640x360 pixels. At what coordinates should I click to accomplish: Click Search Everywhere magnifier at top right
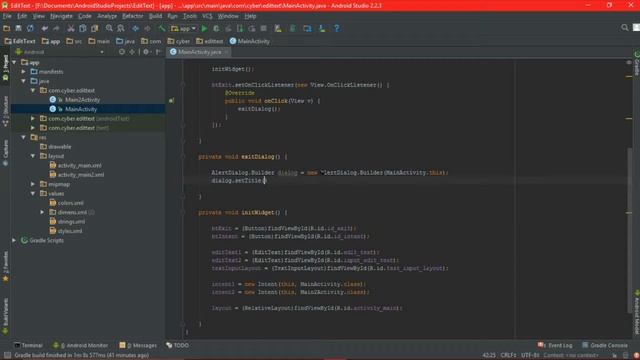pos(624,28)
